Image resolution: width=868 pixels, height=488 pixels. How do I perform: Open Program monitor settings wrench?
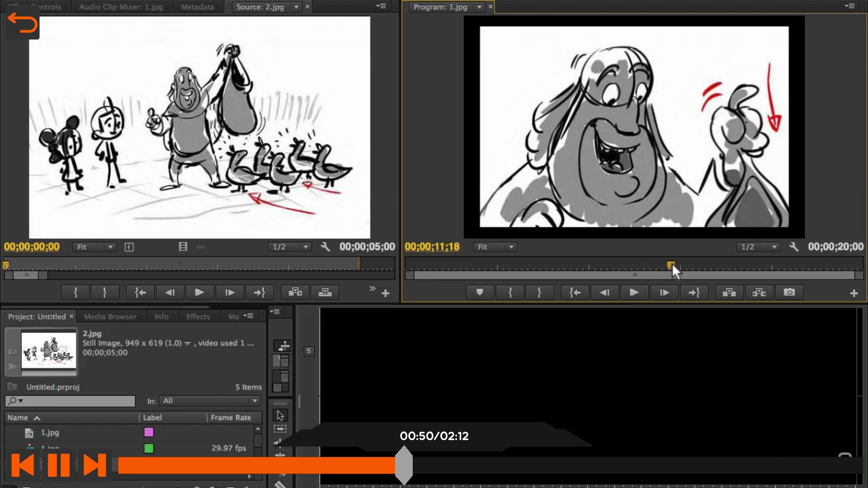coord(794,247)
